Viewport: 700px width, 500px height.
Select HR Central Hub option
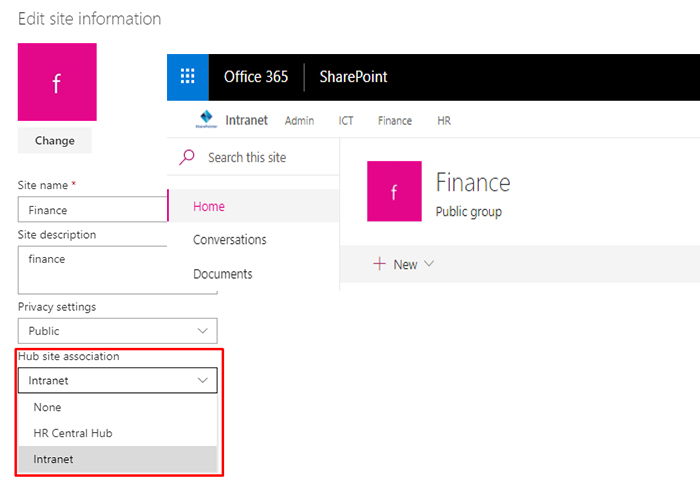tap(117, 433)
